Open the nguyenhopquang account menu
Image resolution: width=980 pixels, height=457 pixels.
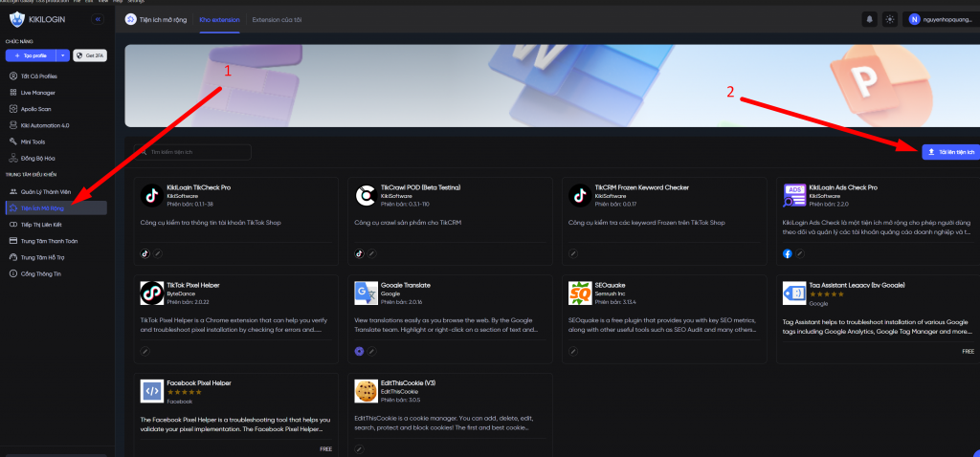[x=941, y=19]
